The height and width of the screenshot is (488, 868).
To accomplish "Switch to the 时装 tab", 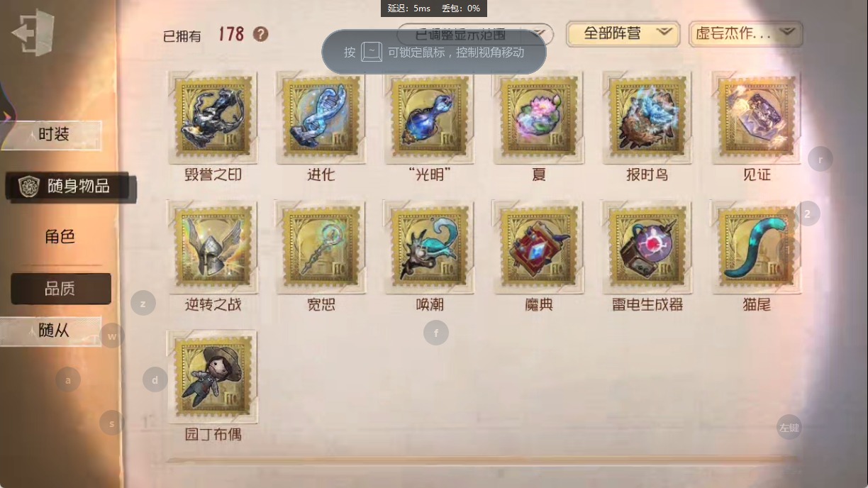I will click(54, 135).
